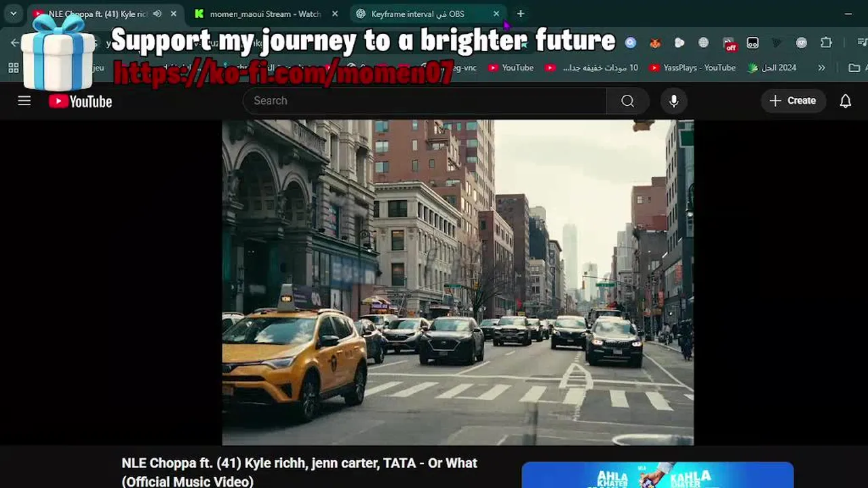Open the Extensions puzzle-piece menu

pos(826,43)
